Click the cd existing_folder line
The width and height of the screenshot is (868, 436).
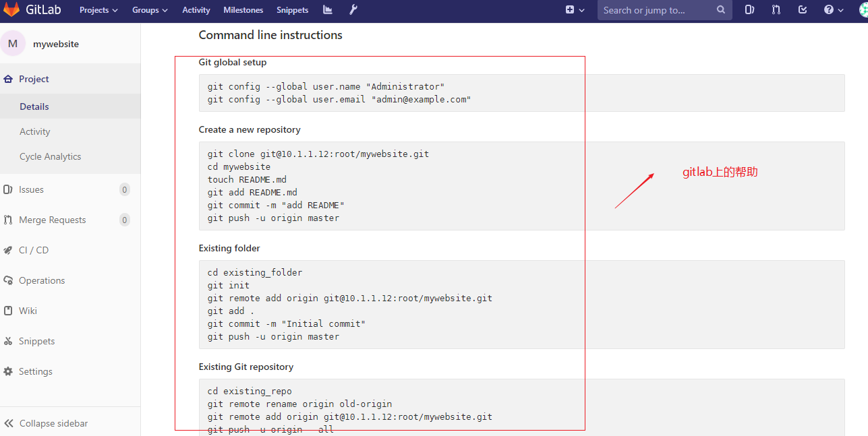pos(255,273)
